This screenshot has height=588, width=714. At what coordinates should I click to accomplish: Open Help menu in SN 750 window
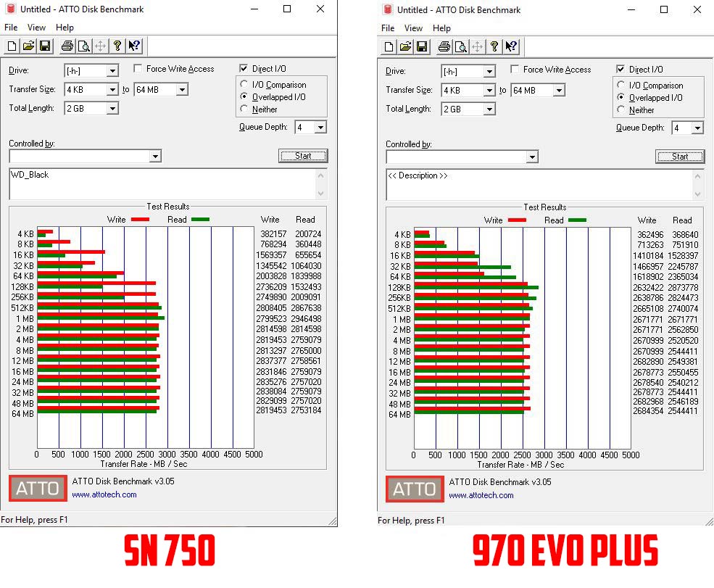tap(65, 28)
